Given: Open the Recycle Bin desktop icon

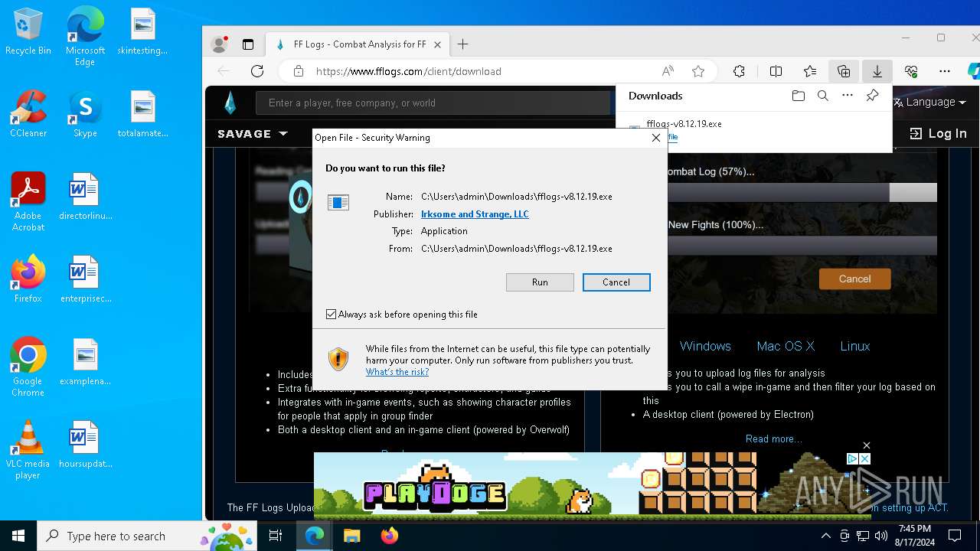Looking at the screenshot, I should 28,32.
